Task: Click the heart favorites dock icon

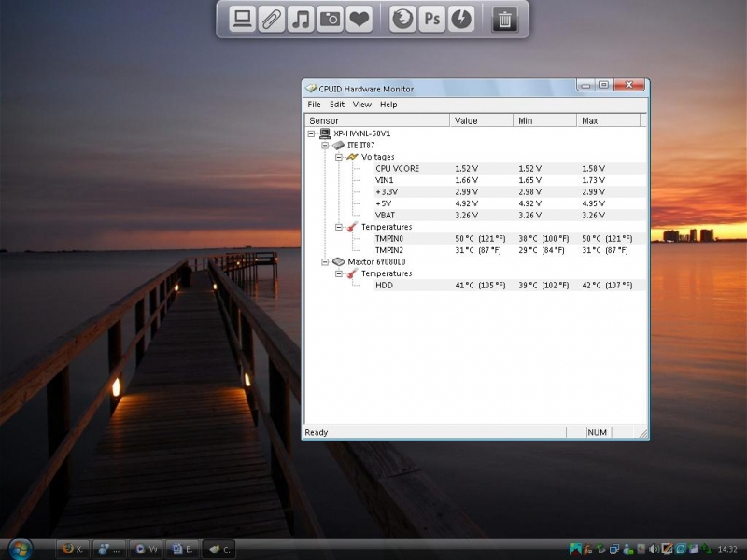Action: coord(359,19)
